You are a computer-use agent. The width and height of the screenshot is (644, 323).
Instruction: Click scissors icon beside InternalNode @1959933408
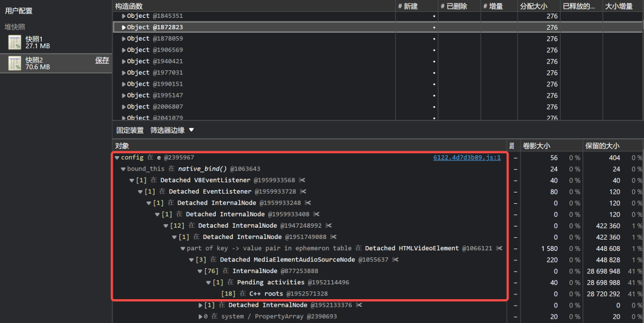coord(316,214)
